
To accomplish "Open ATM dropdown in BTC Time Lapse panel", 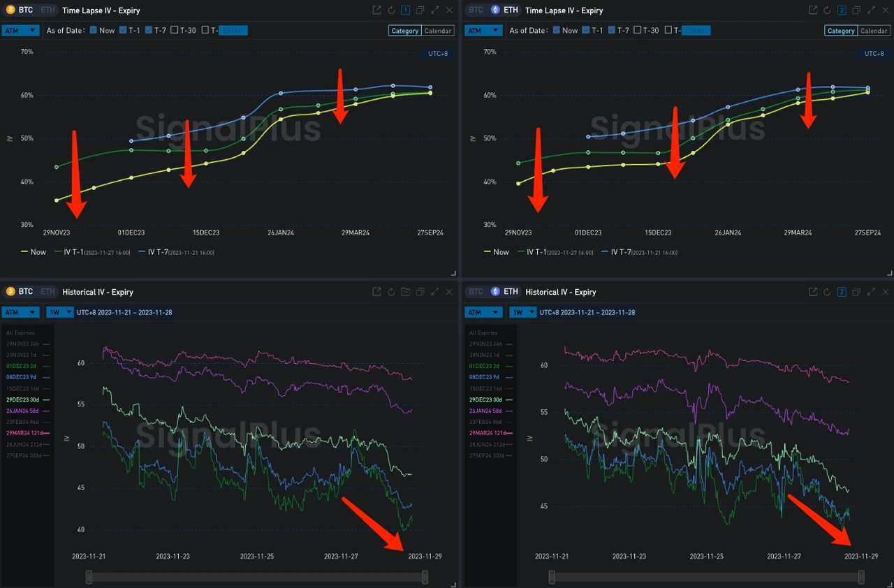I will 20,31.
